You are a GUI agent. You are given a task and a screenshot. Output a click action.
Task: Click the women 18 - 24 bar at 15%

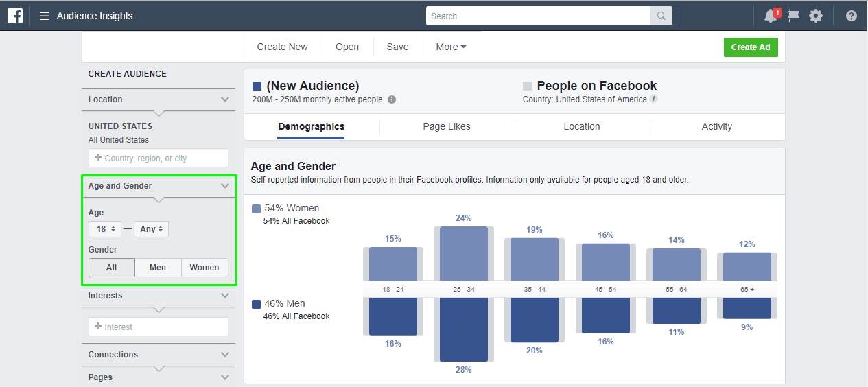(393, 263)
